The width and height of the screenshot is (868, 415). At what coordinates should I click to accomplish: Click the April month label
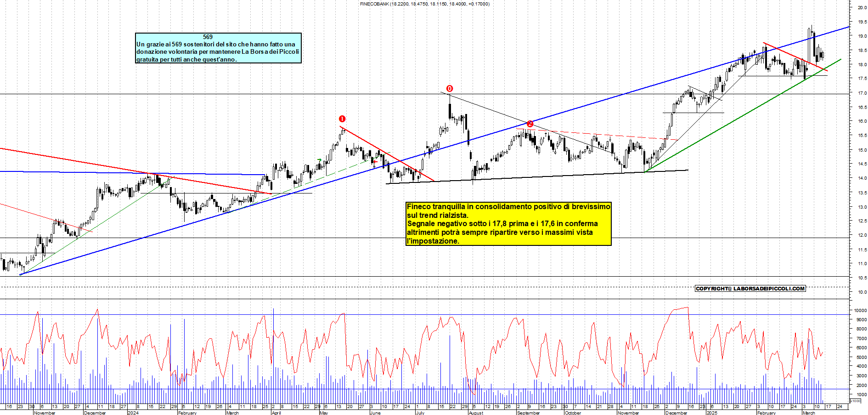(x=276, y=413)
